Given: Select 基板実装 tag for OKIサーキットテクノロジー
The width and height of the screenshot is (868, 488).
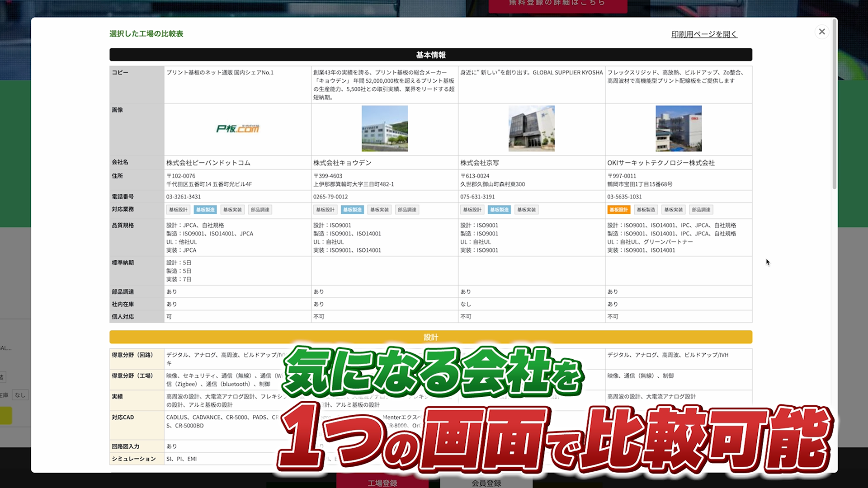Looking at the screenshot, I should 673,210.
